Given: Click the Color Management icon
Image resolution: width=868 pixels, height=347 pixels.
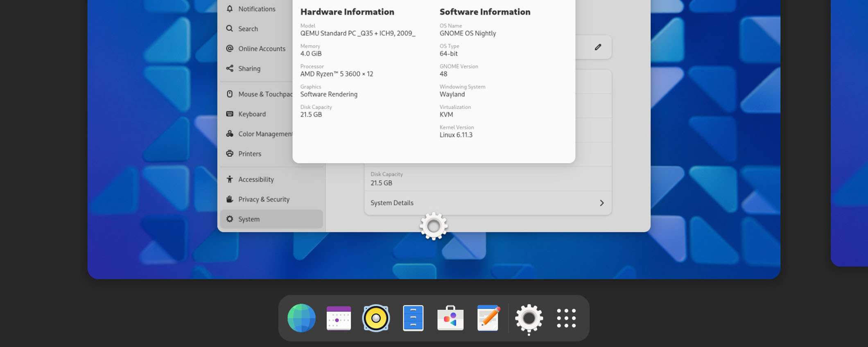Looking at the screenshot, I should [230, 133].
